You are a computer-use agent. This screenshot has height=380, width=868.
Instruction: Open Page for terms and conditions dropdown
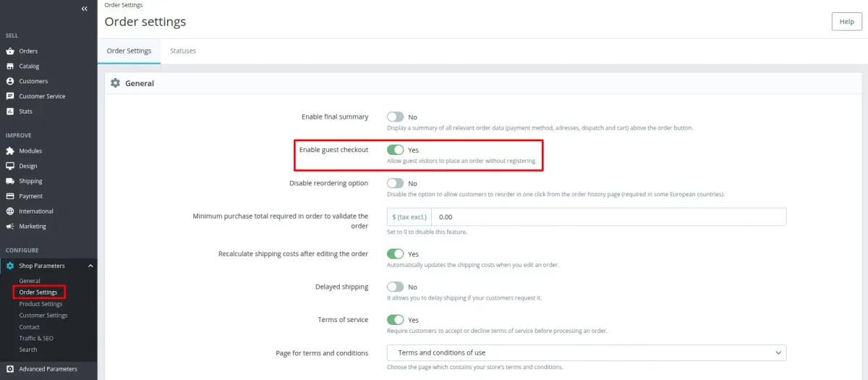[x=587, y=352]
